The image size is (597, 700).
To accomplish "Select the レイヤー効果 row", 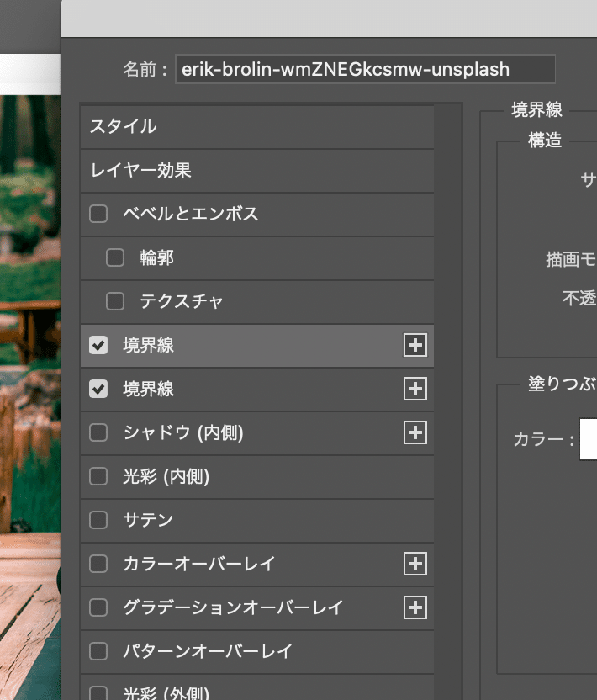I will [257, 171].
